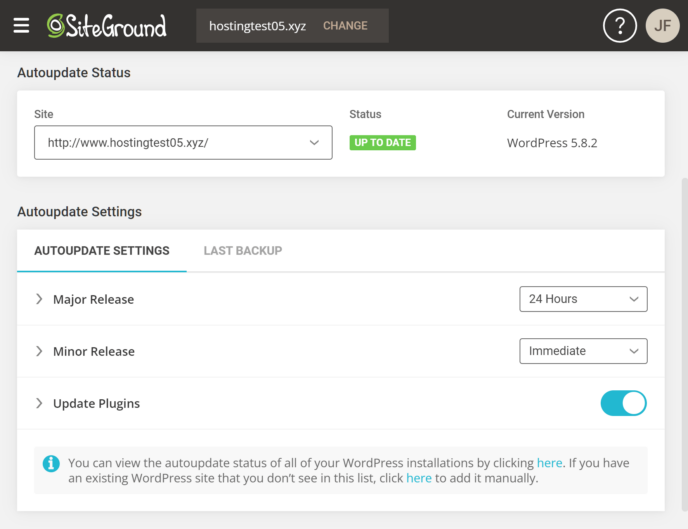This screenshot has width=688, height=529.
Task: Click the Update Plugins label
Action: click(x=97, y=403)
